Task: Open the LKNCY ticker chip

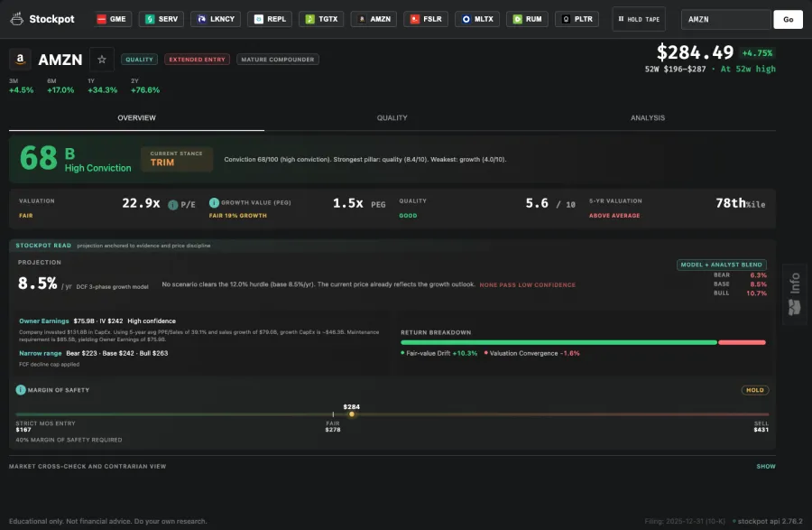Action: [x=216, y=19]
